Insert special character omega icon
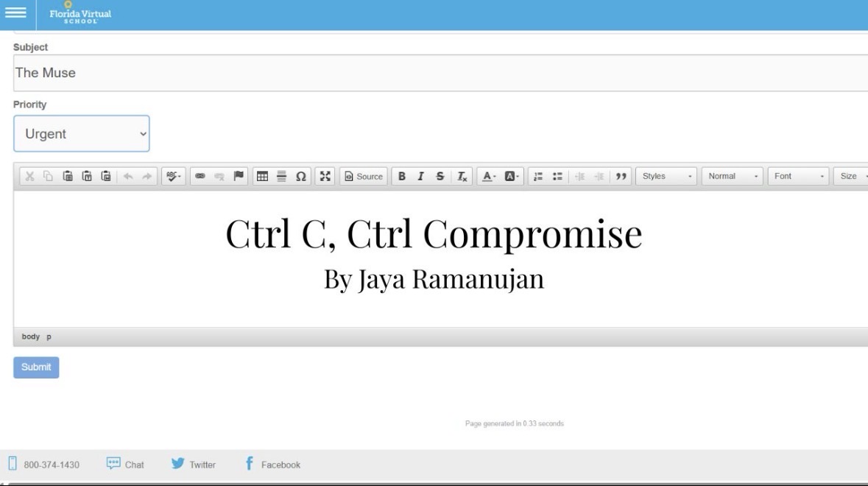Screen dimensions: 868x486 point(300,176)
